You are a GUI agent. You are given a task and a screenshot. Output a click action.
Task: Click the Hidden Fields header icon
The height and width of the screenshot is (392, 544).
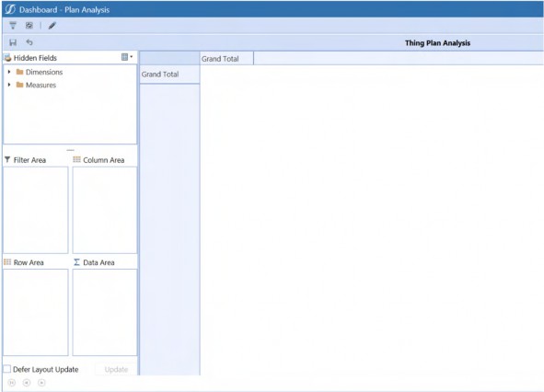[7, 58]
